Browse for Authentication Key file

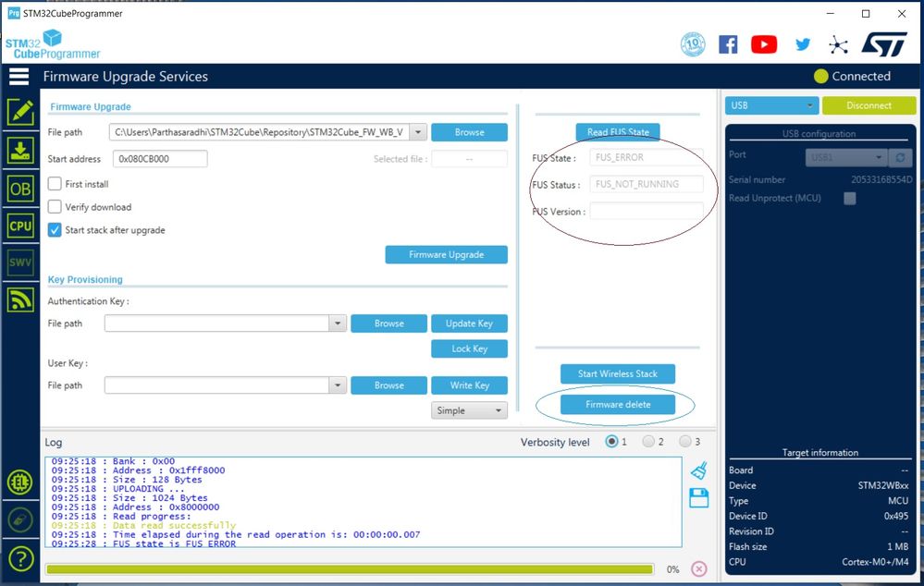[x=388, y=324]
